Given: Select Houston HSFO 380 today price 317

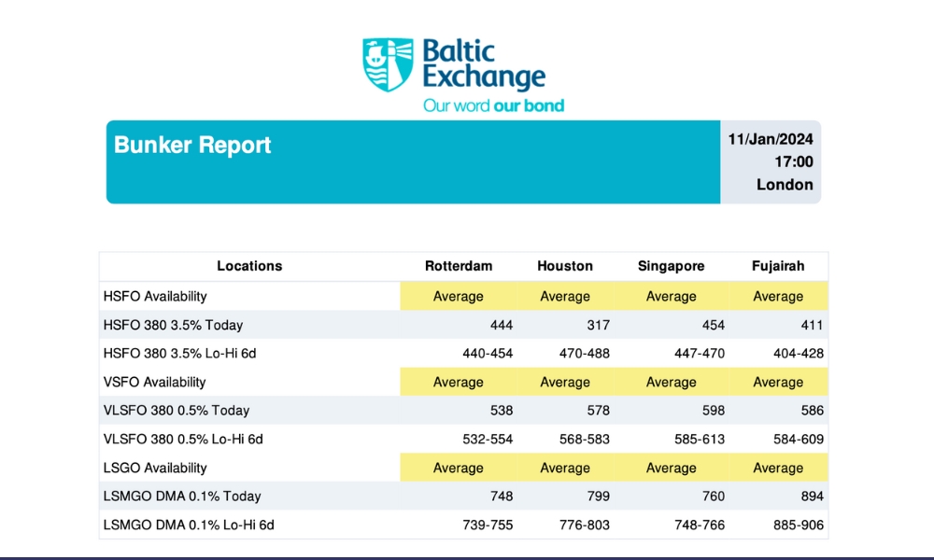Looking at the screenshot, I should pyautogui.click(x=598, y=325).
